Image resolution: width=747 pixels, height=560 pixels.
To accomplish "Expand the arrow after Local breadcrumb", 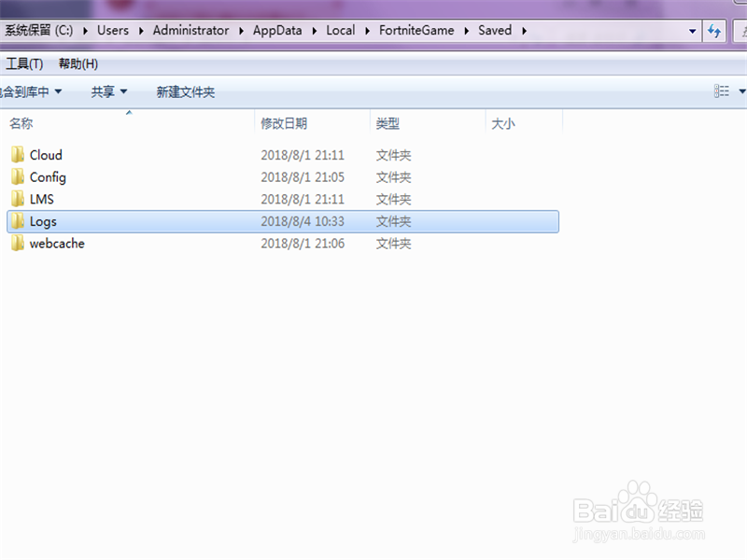I will point(367,31).
